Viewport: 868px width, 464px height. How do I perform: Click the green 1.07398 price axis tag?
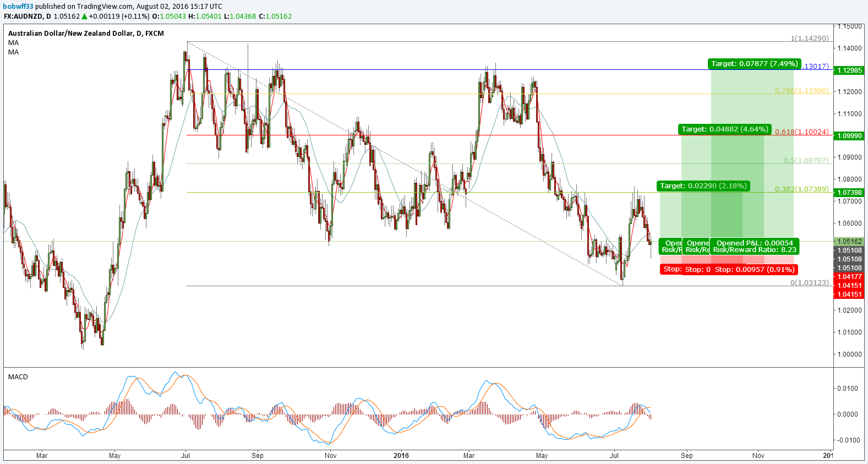pyautogui.click(x=849, y=193)
